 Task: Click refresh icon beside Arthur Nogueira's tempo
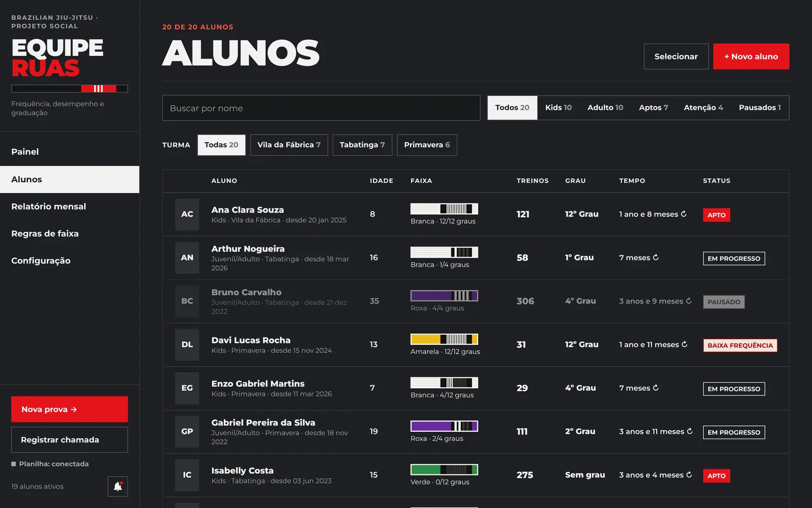tap(656, 258)
